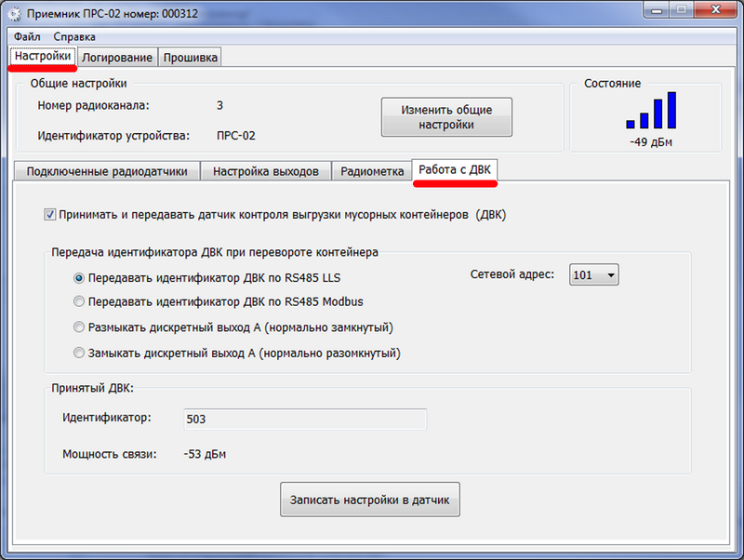Open the Прошивка tab
This screenshot has width=744, height=560.
[x=191, y=58]
